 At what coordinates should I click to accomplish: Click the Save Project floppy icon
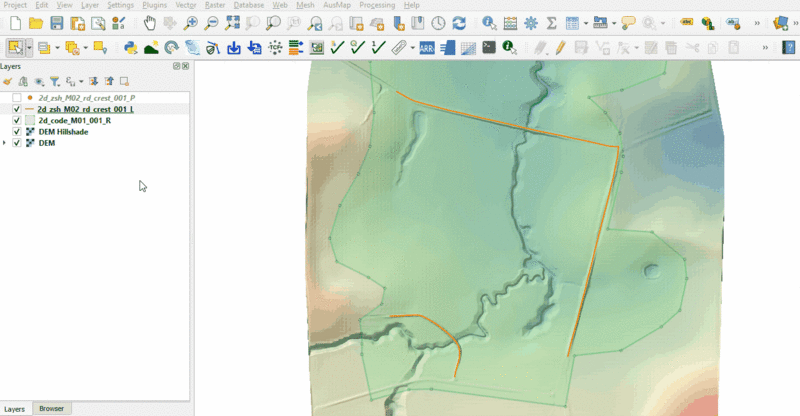tap(57, 22)
